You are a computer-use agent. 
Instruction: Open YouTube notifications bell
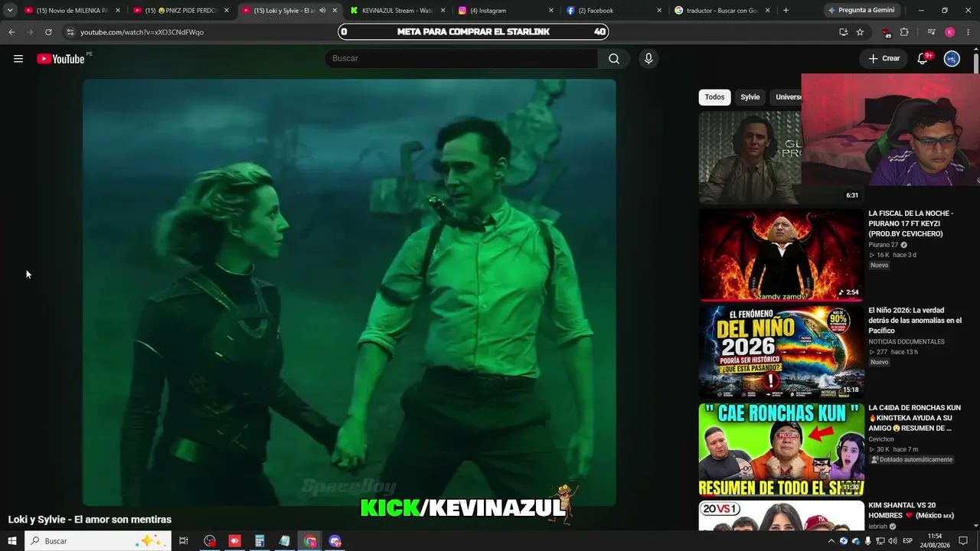click(x=923, y=59)
